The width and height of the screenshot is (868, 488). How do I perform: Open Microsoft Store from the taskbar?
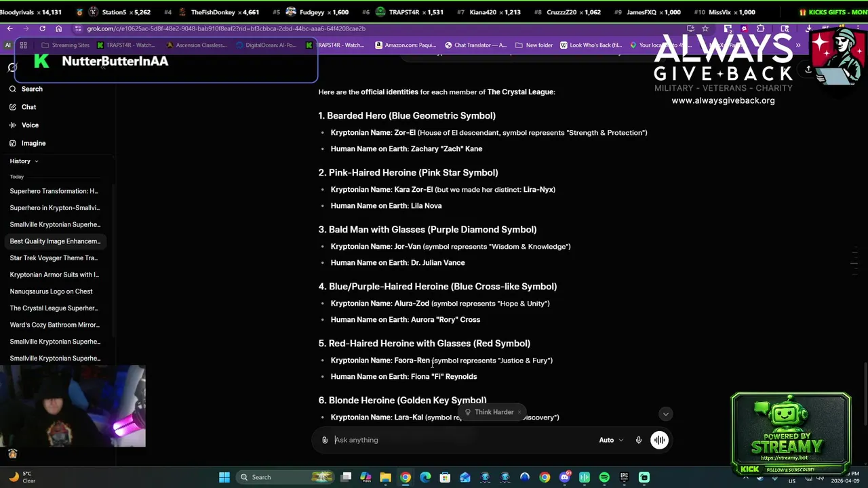point(445,477)
